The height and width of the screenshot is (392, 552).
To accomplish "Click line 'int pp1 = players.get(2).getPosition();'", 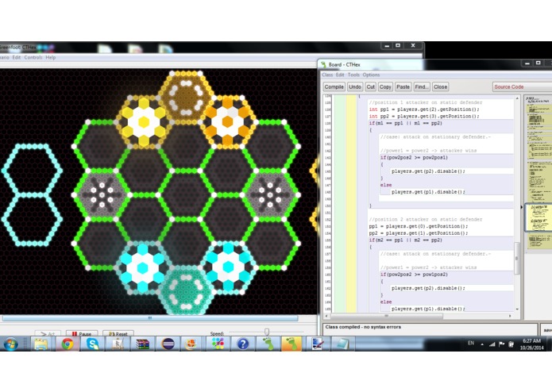I will (424, 110).
